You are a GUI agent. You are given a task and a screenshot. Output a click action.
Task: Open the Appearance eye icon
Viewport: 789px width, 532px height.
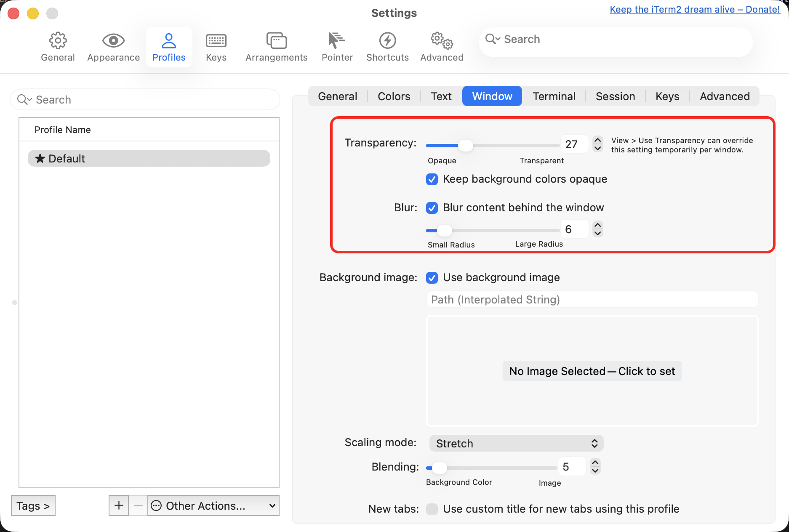click(113, 40)
